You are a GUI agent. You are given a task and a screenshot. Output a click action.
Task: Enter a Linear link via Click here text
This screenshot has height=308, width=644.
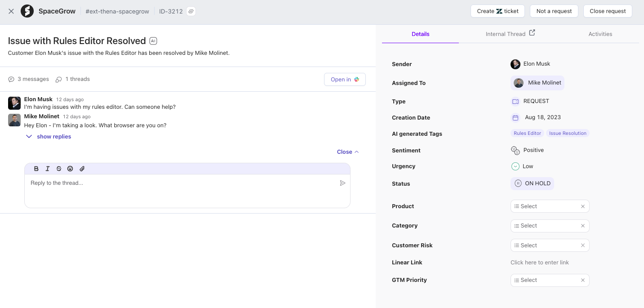pyautogui.click(x=540, y=263)
